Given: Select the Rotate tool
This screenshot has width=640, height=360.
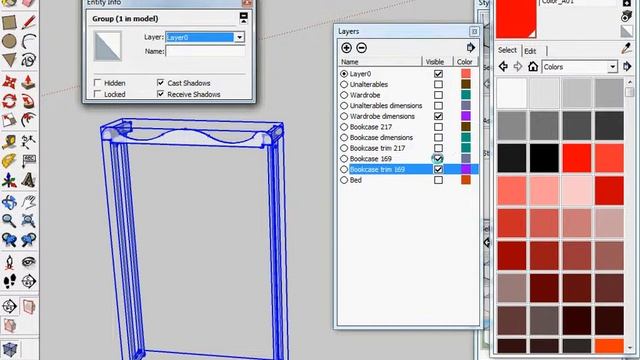Looking at the screenshot, I should click(9, 101).
